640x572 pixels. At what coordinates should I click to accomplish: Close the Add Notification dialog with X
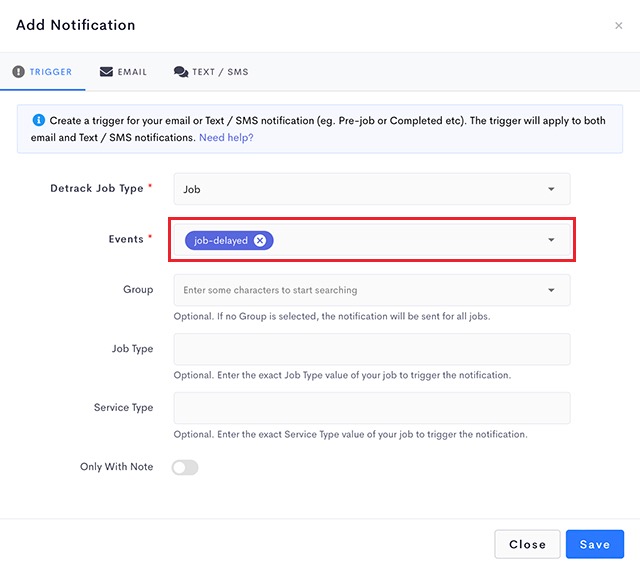point(618,26)
